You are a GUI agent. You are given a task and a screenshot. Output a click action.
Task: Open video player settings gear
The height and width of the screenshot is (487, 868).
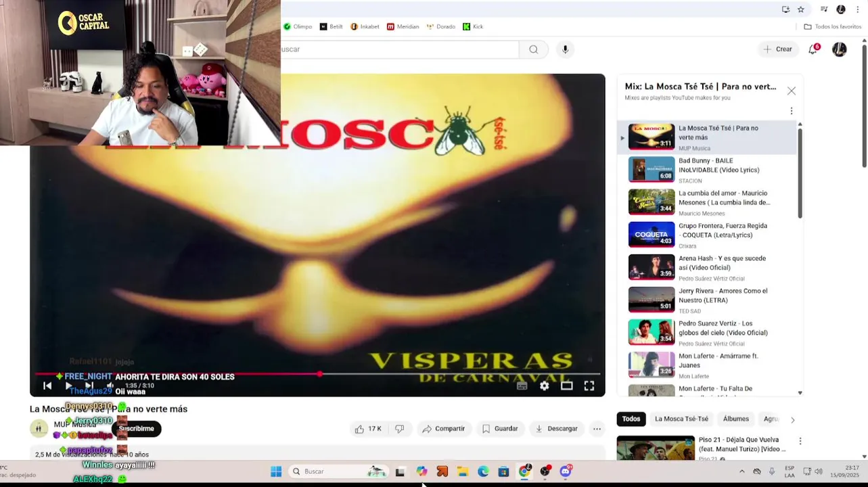[x=545, y=386]
